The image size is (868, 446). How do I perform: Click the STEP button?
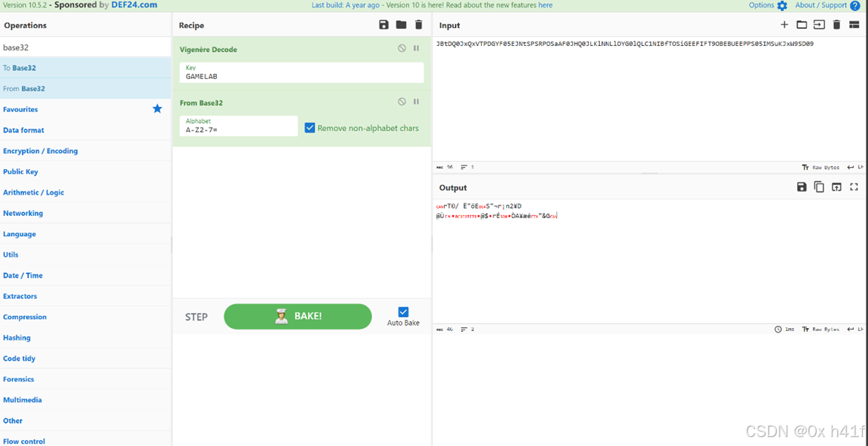pos(197,317)
